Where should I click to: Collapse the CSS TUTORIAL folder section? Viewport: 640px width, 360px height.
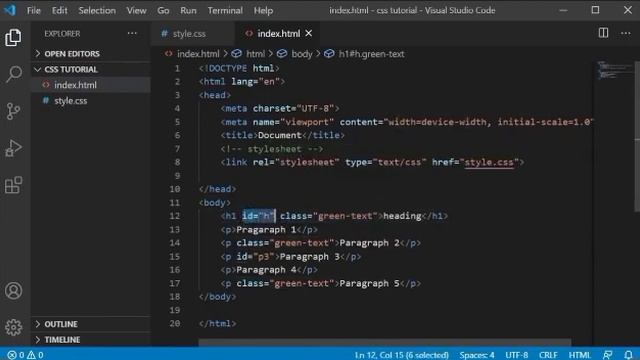click(91, 69)
